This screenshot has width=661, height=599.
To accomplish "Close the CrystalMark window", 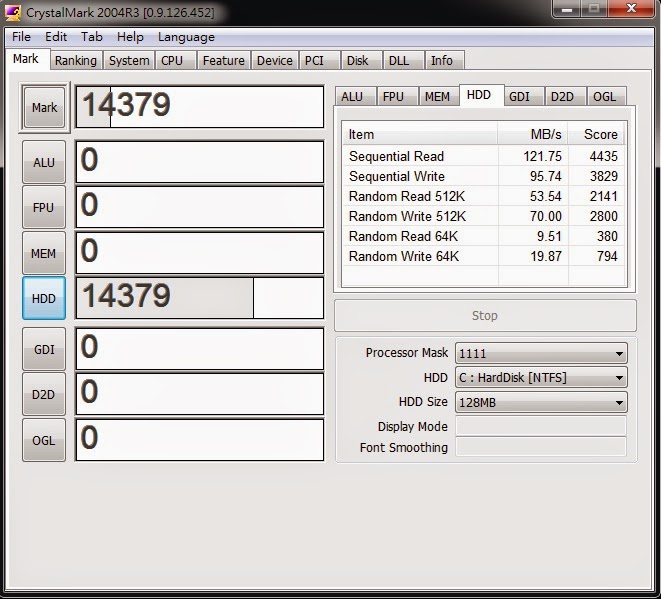I will point(631,8).
